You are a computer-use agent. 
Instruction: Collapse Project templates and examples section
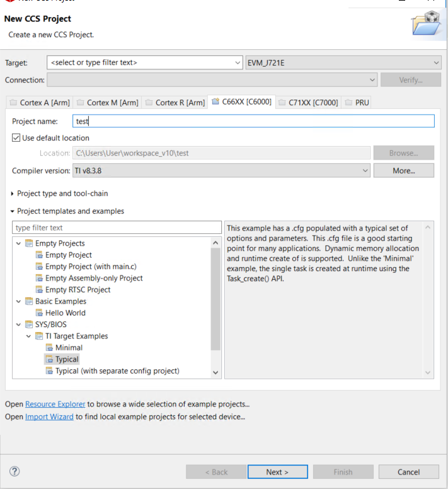point(13,211)
